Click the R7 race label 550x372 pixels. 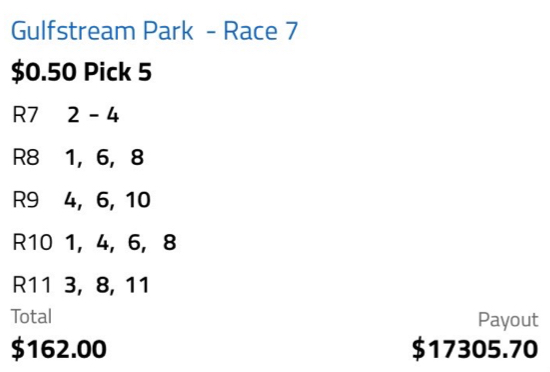[x=25, y=115]
